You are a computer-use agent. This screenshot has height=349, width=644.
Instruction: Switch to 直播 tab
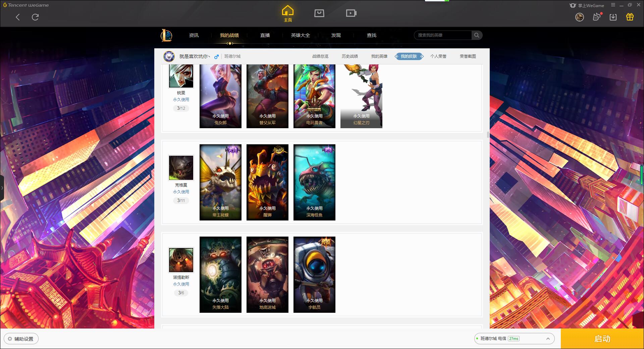coord(265,35)
